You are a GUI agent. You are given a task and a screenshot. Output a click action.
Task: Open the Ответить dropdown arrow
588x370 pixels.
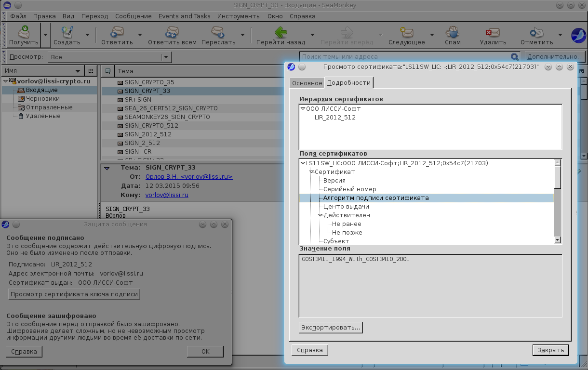140,35
